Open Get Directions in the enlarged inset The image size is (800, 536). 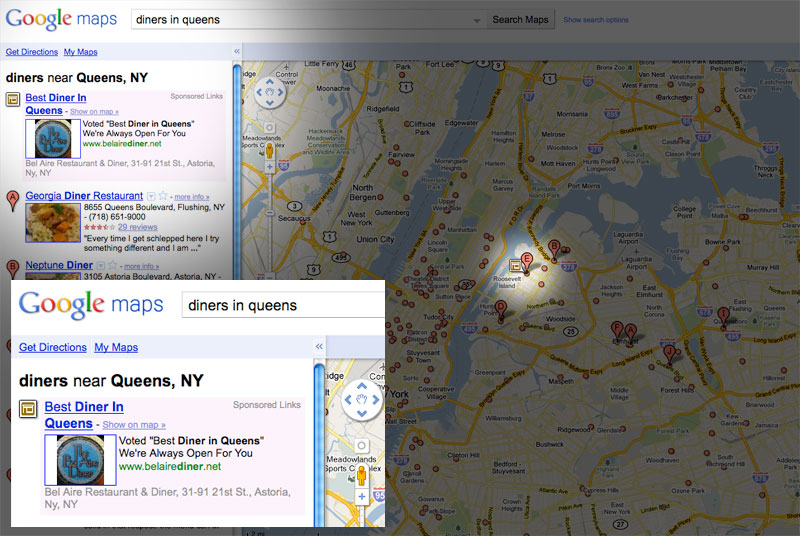pos(53,347)
